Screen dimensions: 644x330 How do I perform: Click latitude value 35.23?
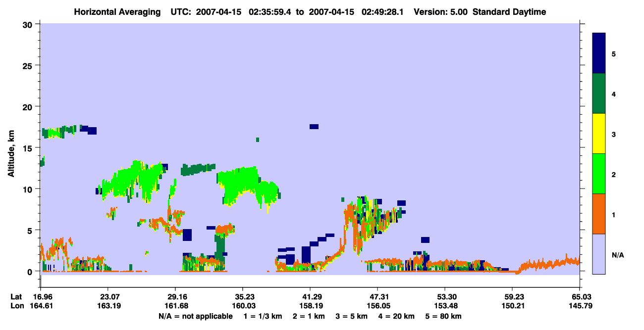pos(242,297)
